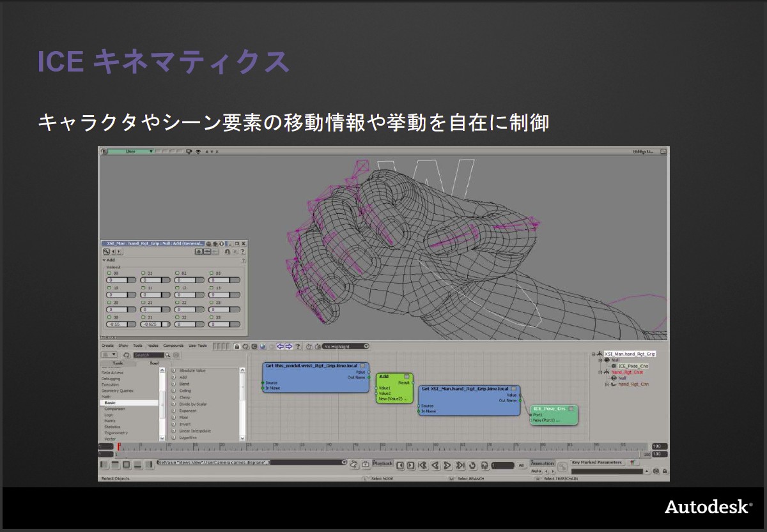Click the camera icon in viewport top bar
Viewport: 767px width, 532px height.
click(189, 151)
